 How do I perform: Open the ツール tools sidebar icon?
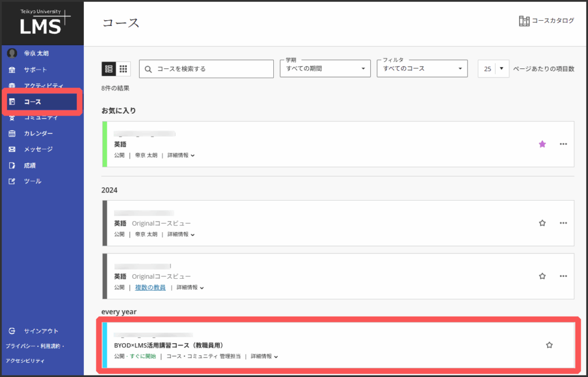[x=12, y=181]
